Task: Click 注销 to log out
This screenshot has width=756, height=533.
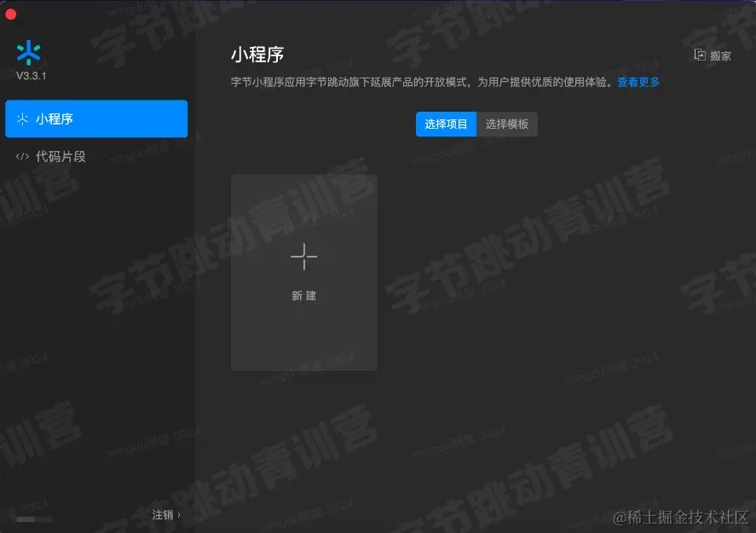Action: [161, 515]
